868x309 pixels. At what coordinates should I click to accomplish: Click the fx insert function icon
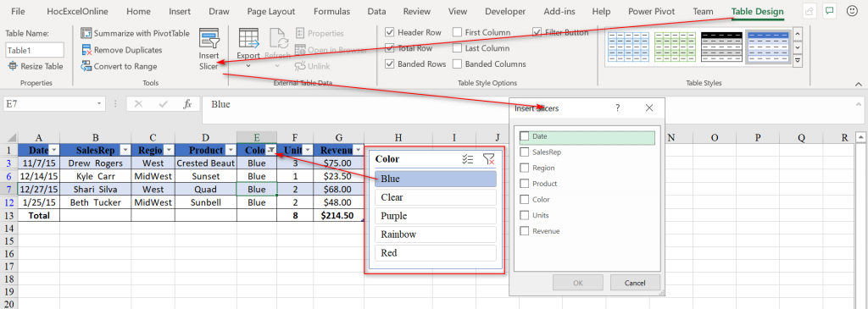point(187,104)
